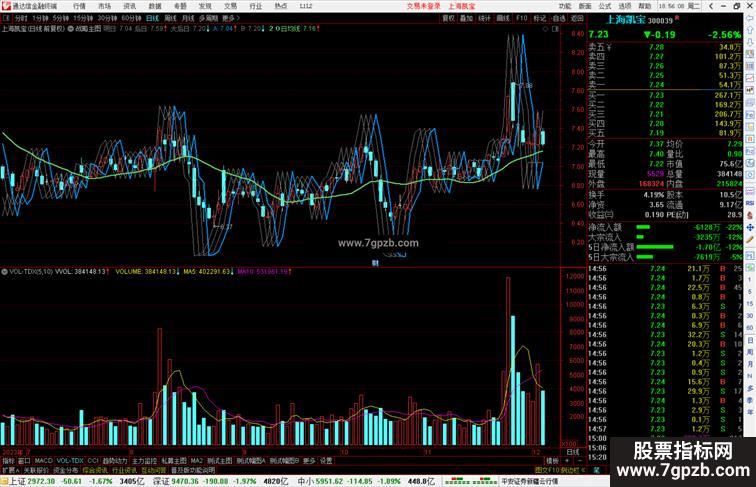Click the 通达信 application logo icon
The height and width of the screenshot is (487, 756).
6,6
